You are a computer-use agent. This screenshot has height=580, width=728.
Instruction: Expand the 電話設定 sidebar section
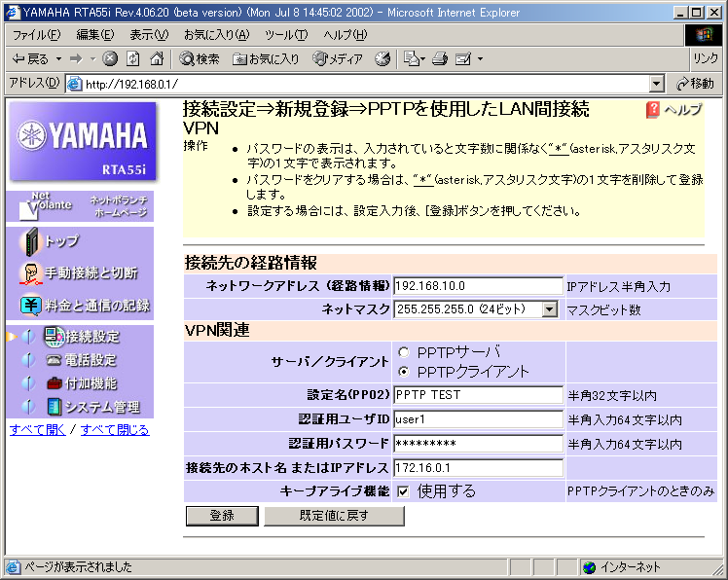coord(88,360)
